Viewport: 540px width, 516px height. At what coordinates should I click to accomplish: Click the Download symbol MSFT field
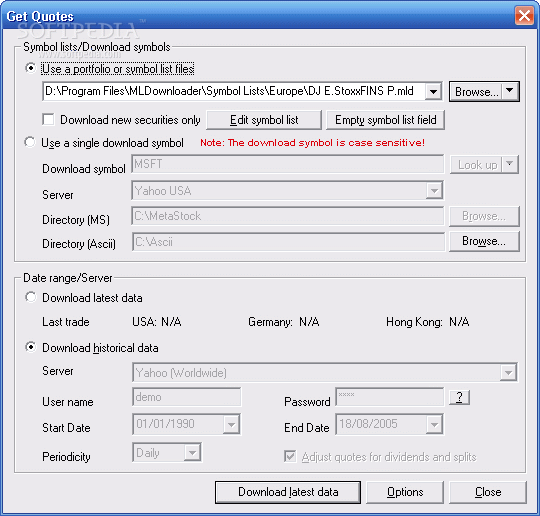point(288,164)
